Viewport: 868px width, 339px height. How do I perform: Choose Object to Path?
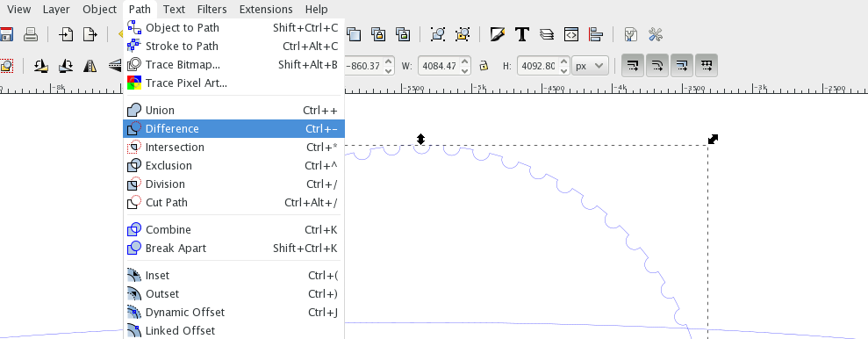(x=233, y=28)
